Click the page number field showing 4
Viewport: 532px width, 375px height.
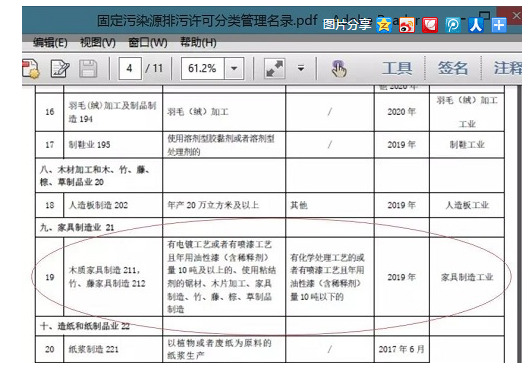pos(130,69)
